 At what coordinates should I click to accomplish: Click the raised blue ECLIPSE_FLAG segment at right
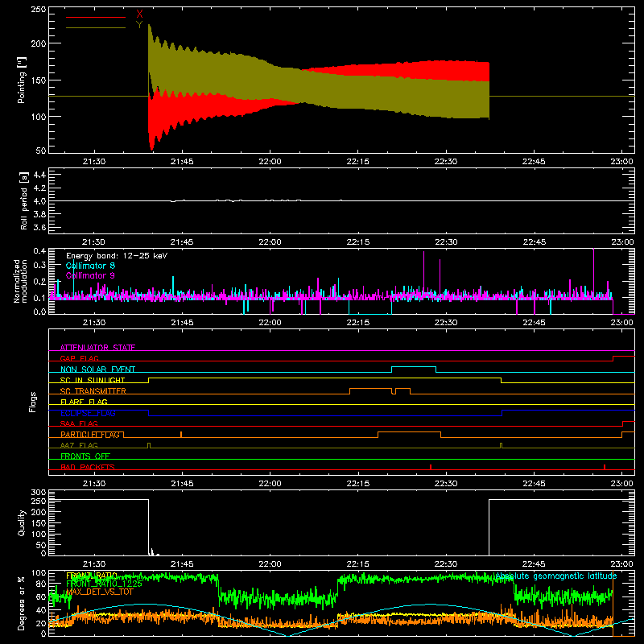click(x=568, y=411)
